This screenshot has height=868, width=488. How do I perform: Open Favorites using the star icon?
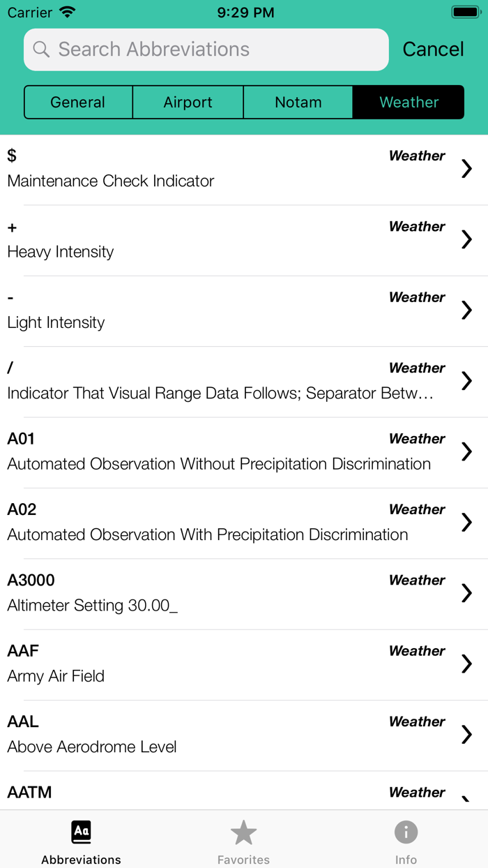coord(243,832)
